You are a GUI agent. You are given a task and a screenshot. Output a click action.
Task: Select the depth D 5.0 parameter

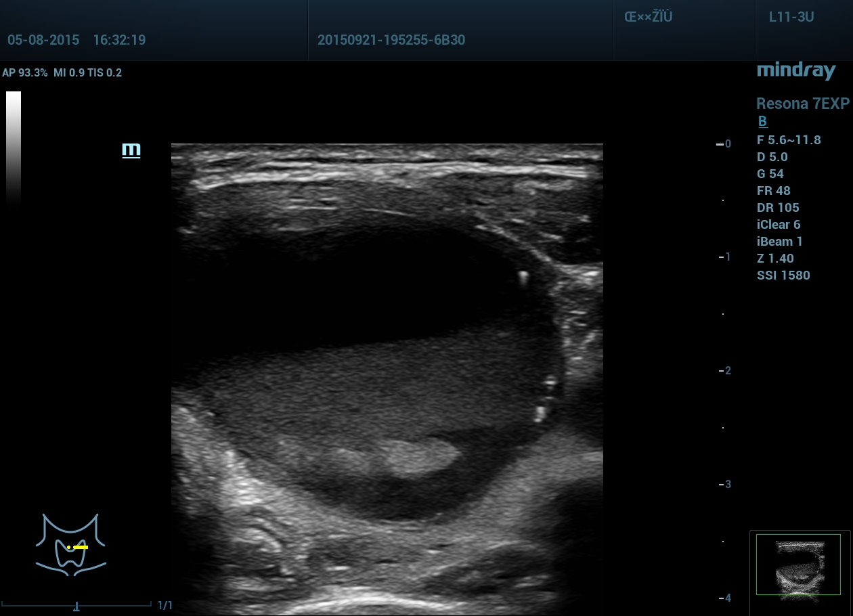point(772,157)
